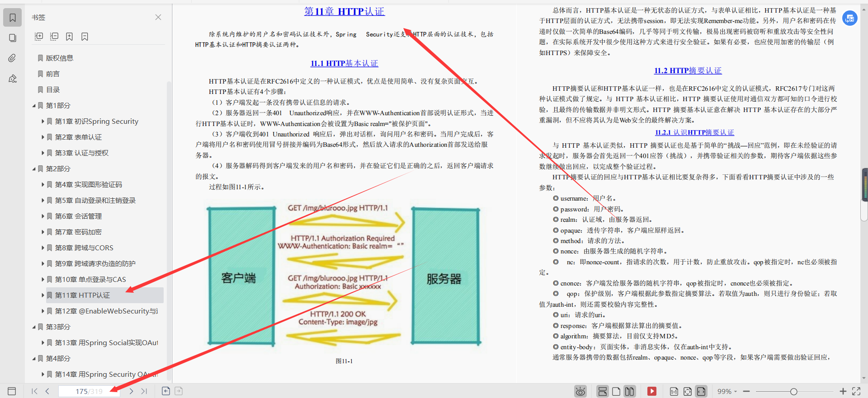Select bookmark 第13章 用Spring Social实现OAuth

click(106, 342)
